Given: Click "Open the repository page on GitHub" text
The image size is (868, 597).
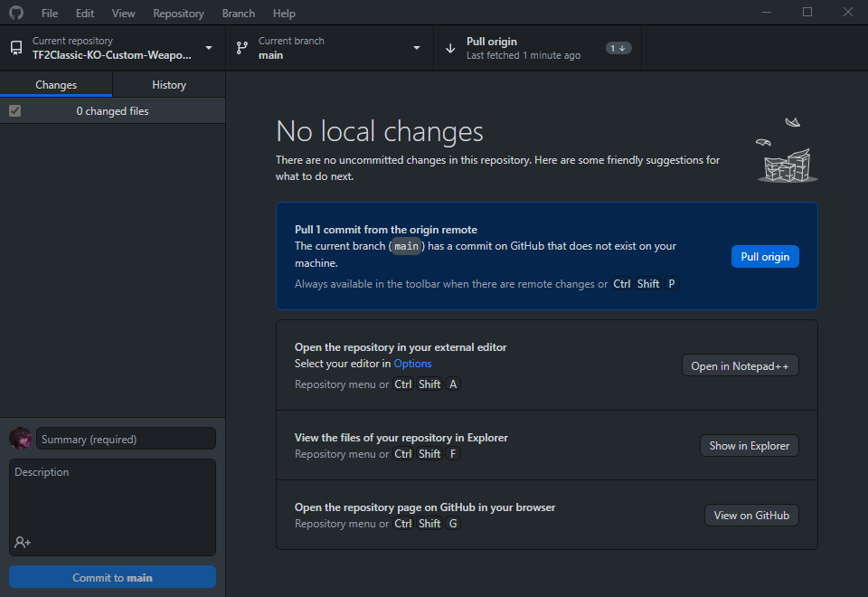Looking at the screenshot, I should 425,507.
